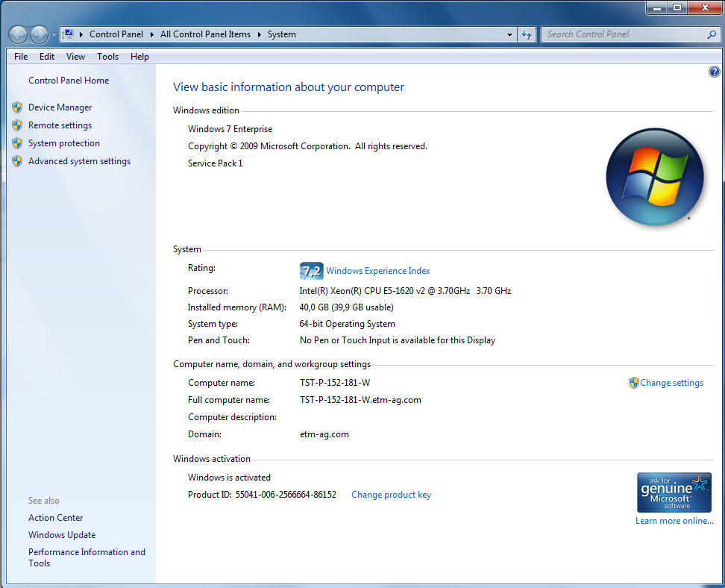The width and height of the screenshot is (725, 588).
Task: Click the Forward navigation arrow button
Action: [x=39, y=34]
